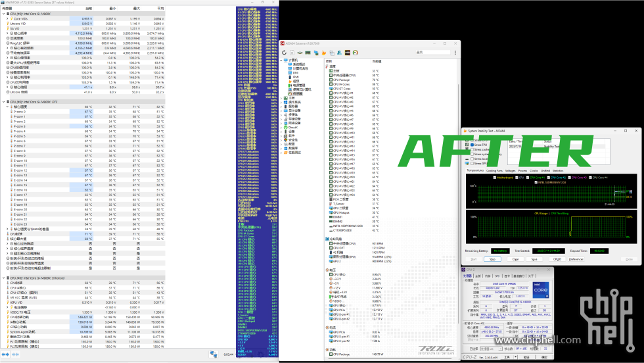Viewport: 644px width, 363px height.
Task: Click the AIDA64 motherboard toolbar icon
Action: pos(300,53)
